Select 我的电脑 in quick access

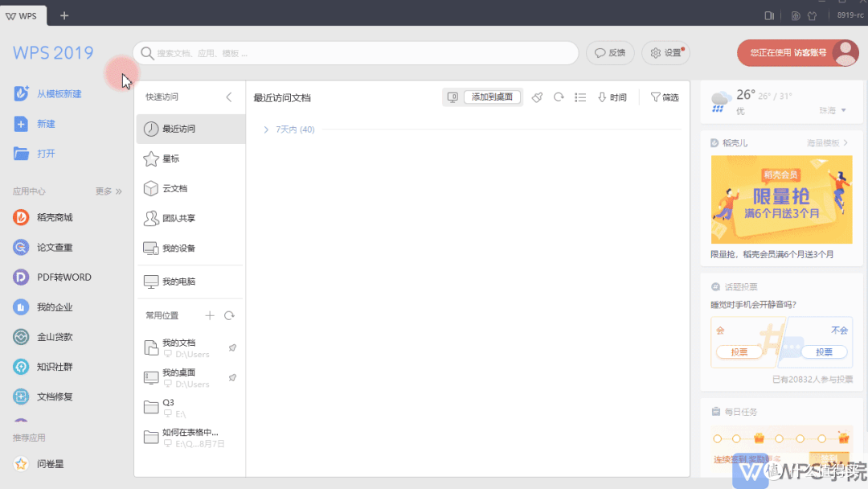[x=190, y=281]
